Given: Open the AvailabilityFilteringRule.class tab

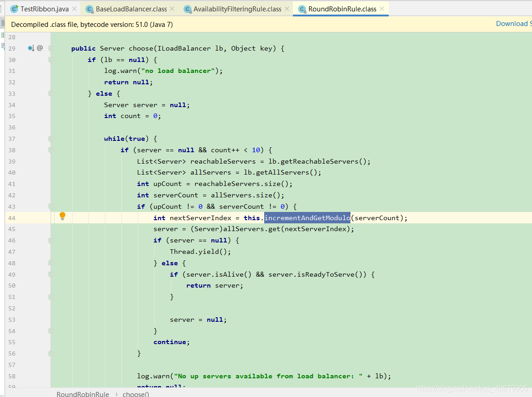Looking at the screenshot, I should (237, 9).
